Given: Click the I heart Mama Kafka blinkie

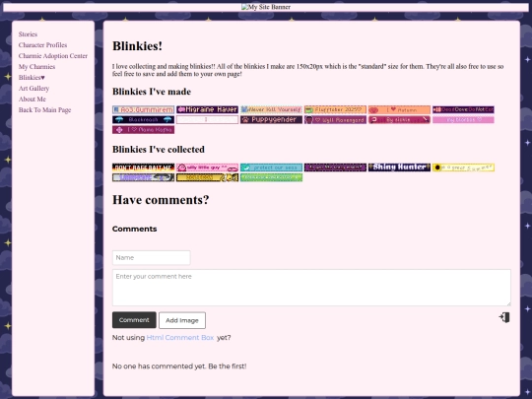Looking at the screenshot, I should pos(143,130).
